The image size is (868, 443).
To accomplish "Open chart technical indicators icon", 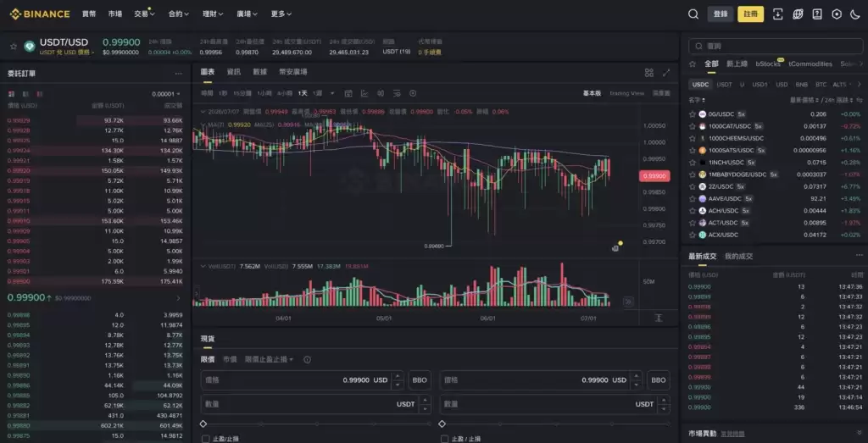I will point(364,93).
